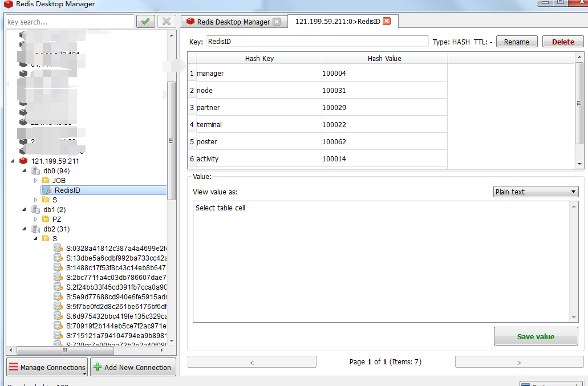Click key icon of S:70919f2b144eb5ce7f2ac971e entry
Image resolution: width=588 pixels, height=386 pixels.
[58, 326]
